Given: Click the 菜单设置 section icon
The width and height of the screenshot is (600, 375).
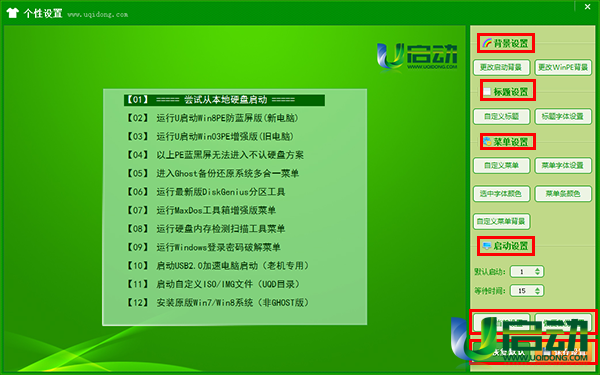Looking at the screenshot, I should [x=487, y=142].
